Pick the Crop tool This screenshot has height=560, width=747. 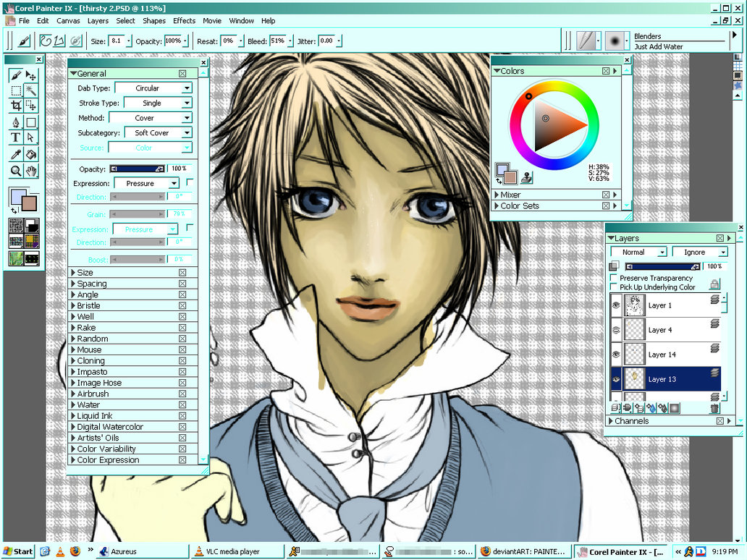[x=16, y=105]
